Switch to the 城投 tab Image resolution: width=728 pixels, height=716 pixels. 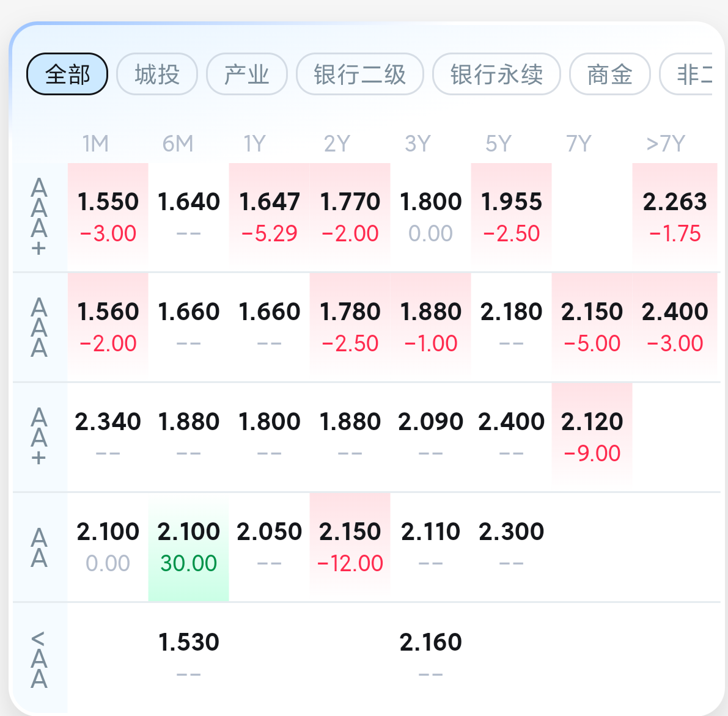(x=157, y=75)
